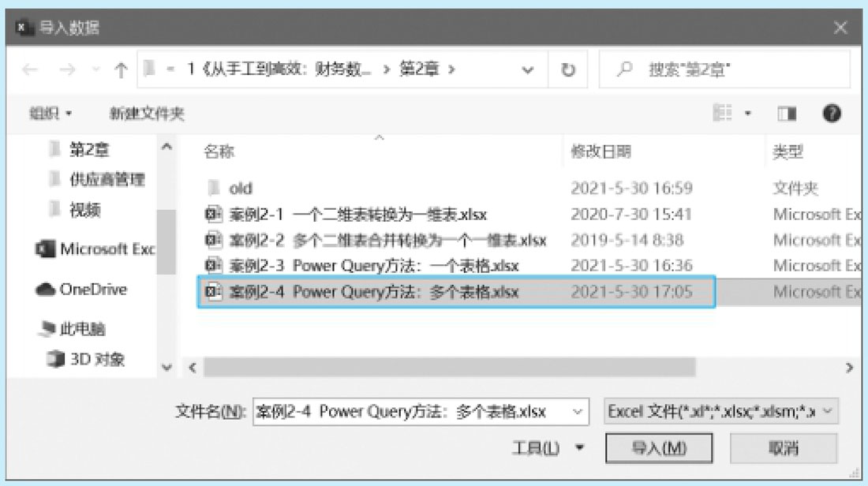Open the address bar history dropdown
The height and width of the screenshot is (486, 868).
(x=528, y=70)
